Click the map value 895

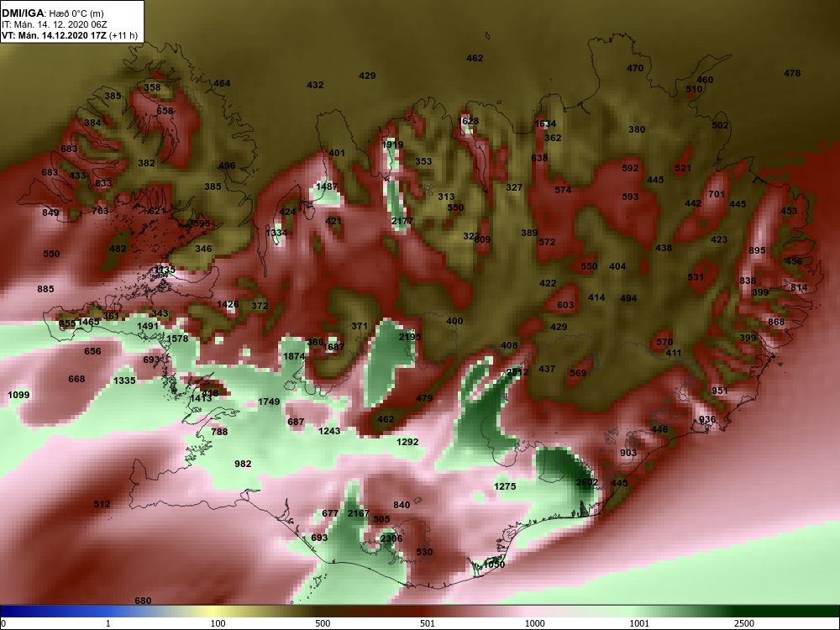pos(758,250)
